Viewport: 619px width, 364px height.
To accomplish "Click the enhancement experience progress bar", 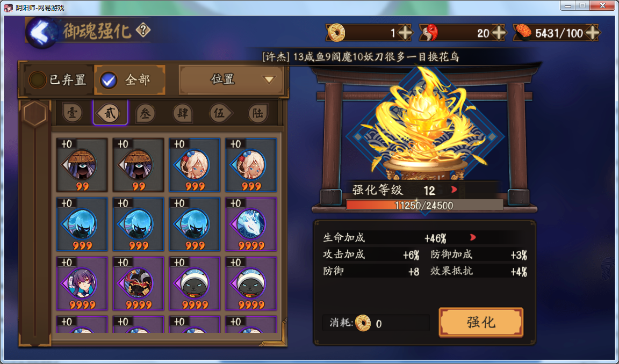I will (424, 205).
